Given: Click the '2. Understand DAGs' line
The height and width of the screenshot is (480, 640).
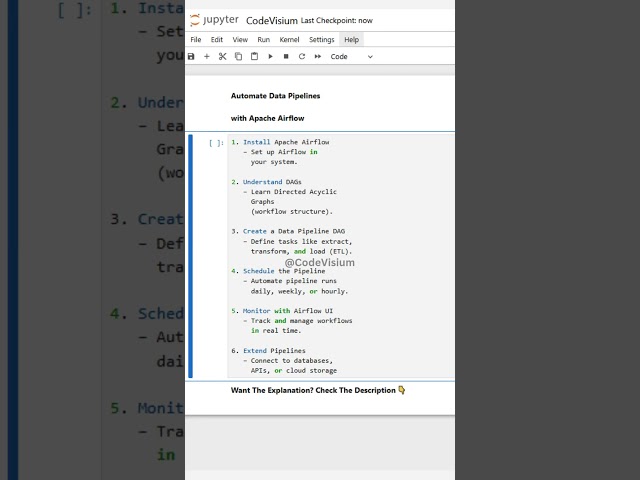Looking at the screenshot, I should point(266,182).
